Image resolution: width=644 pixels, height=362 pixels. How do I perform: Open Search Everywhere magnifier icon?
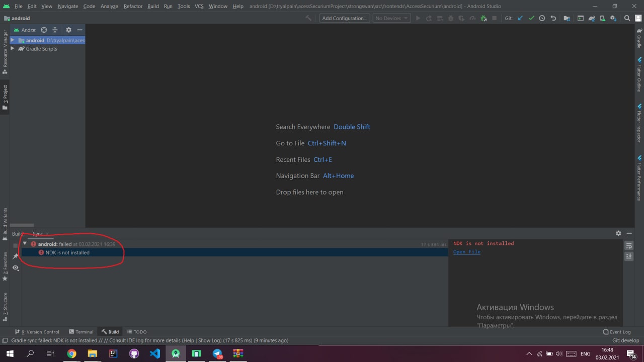627,18
